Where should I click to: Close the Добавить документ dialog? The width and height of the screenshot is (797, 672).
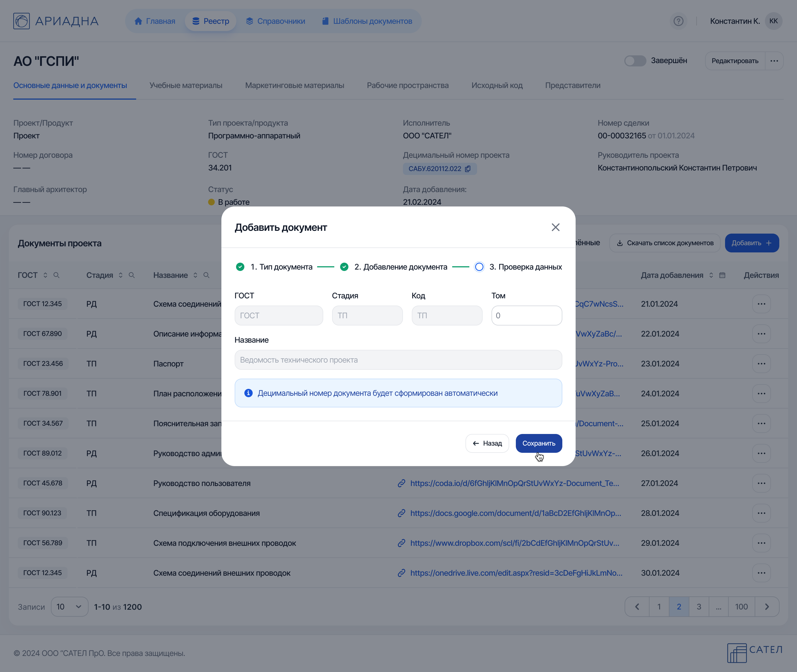coord(555,228)
